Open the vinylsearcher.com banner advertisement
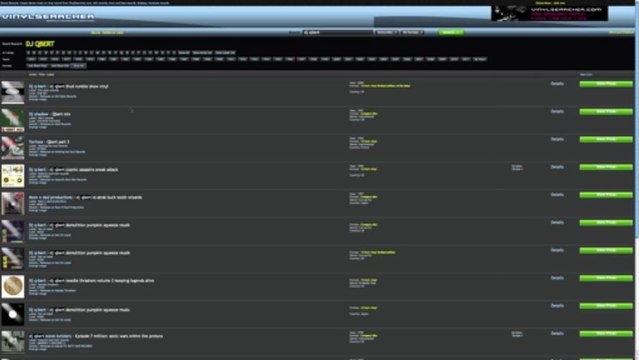 click(x=549, y=13)
